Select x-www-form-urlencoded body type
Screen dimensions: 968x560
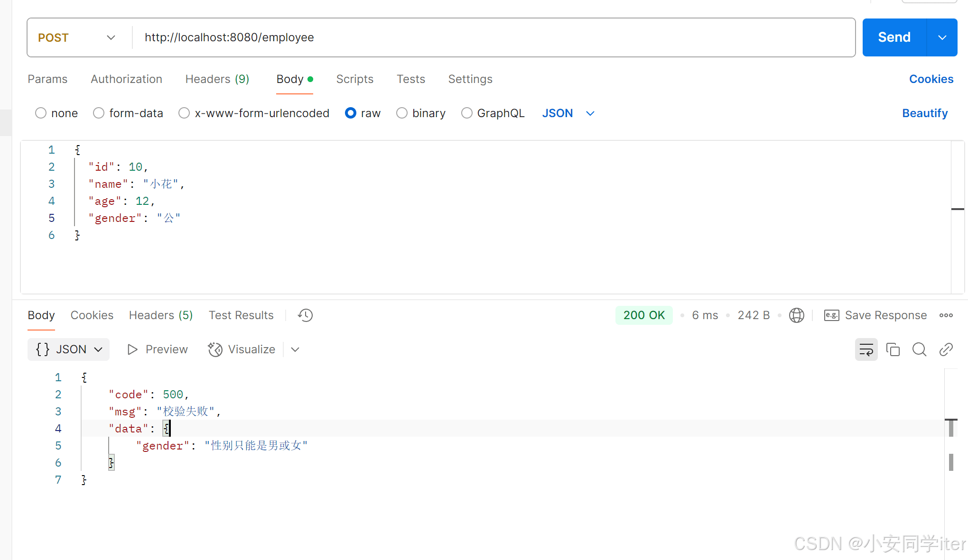click(254, 113)
